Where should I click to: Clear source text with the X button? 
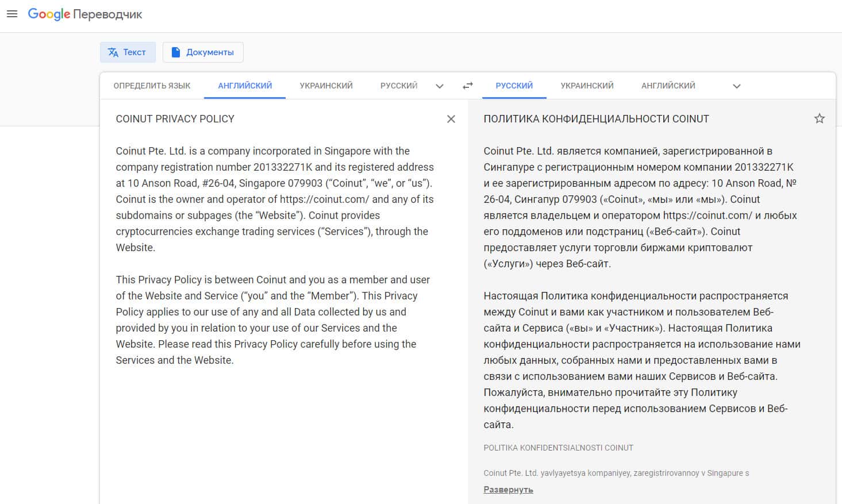tap(451, 119)
